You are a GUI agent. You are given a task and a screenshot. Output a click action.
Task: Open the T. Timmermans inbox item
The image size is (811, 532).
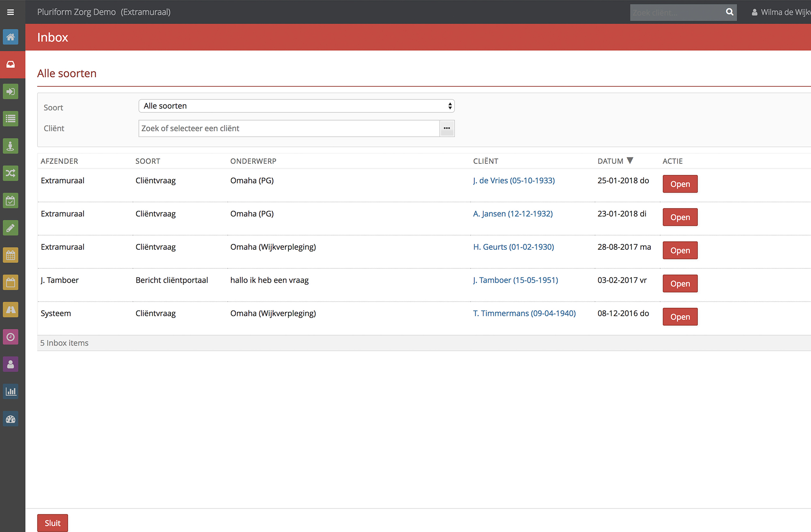tap(680, 317)
